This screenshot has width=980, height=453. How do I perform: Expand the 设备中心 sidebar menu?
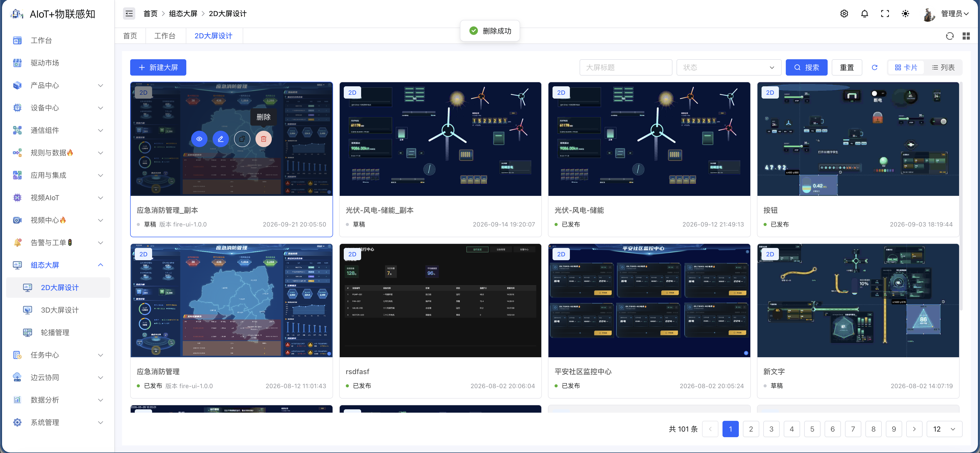pos(57,108)
